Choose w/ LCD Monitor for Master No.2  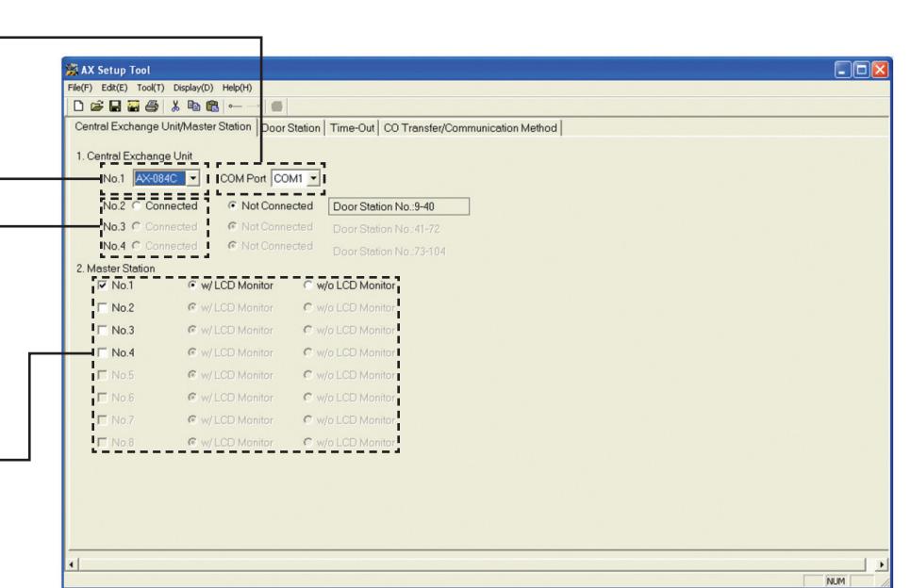pyautogui.click(x=192, y=307)
